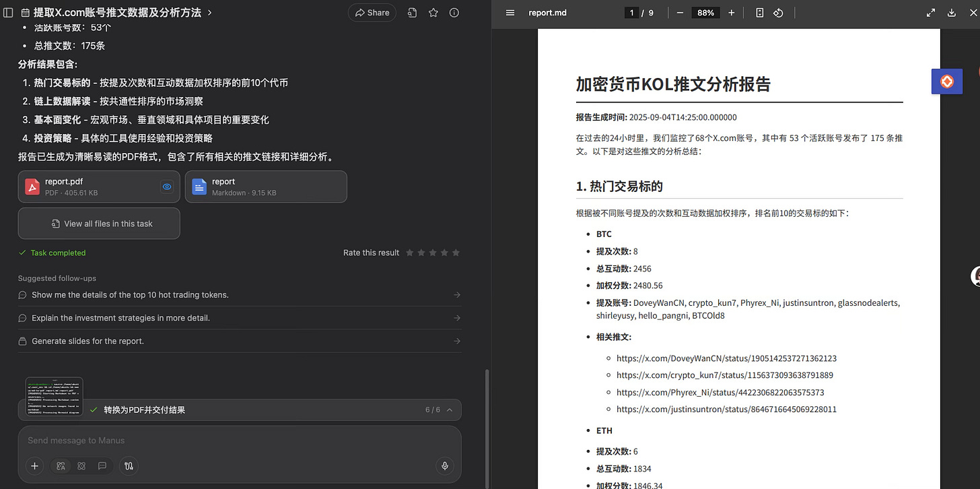Focus the Send message to Manus field
Viewport: 980px width, 489px height.
[x=240, y=441]
